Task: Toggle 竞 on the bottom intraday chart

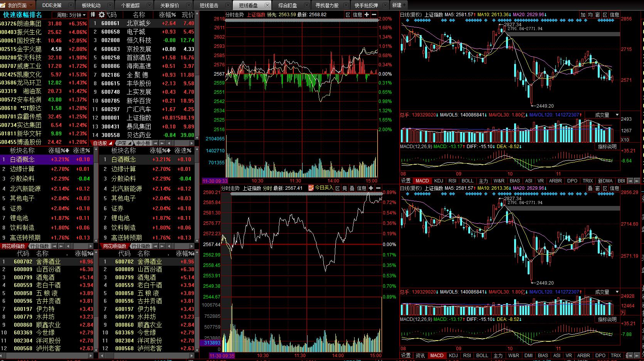Action: [345, 188]
